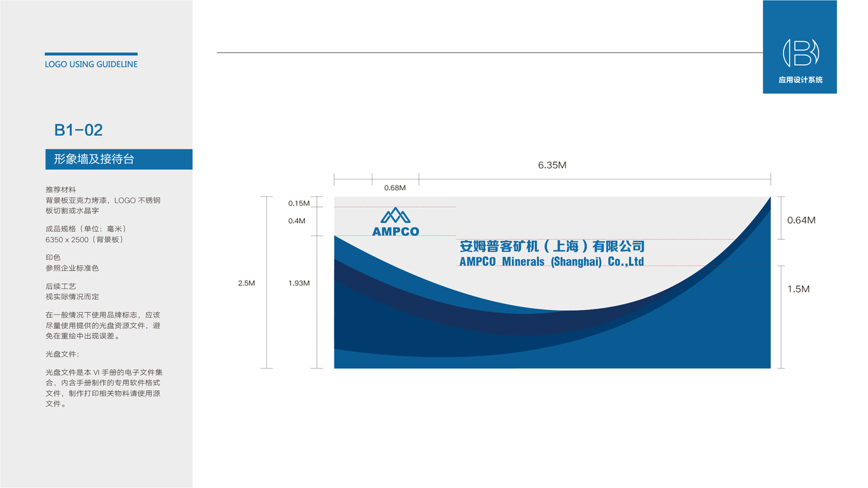Click the '后续工艺' heading

(x=61, y=287)
